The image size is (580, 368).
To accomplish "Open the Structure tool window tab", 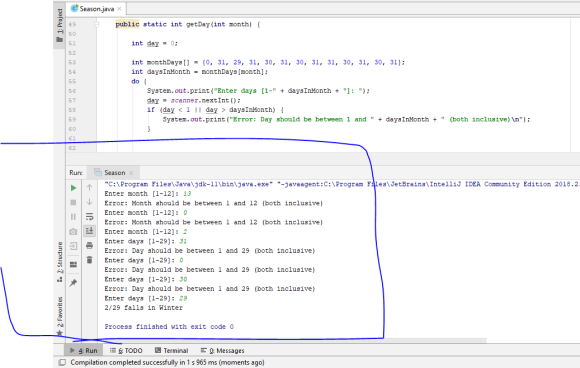I will point(60,263).
